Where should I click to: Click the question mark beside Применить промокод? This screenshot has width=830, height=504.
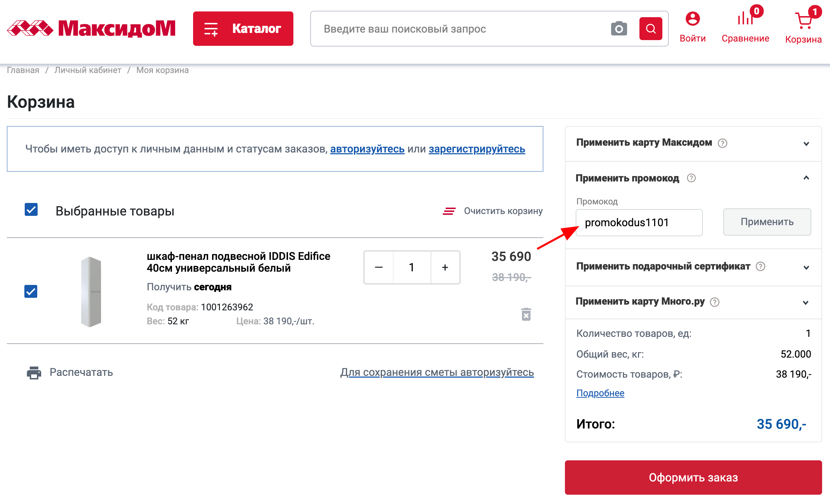691,178
